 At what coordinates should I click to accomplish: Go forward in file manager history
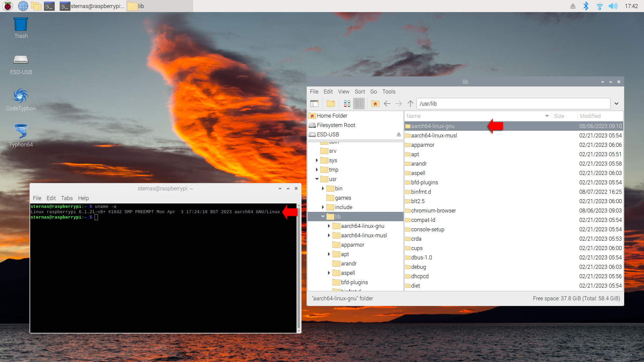click(398, 104)
